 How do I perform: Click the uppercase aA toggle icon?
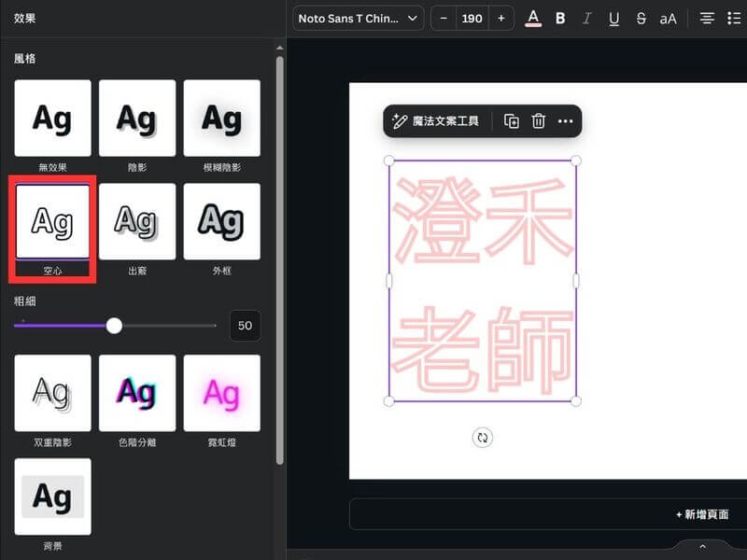[668, 19]
